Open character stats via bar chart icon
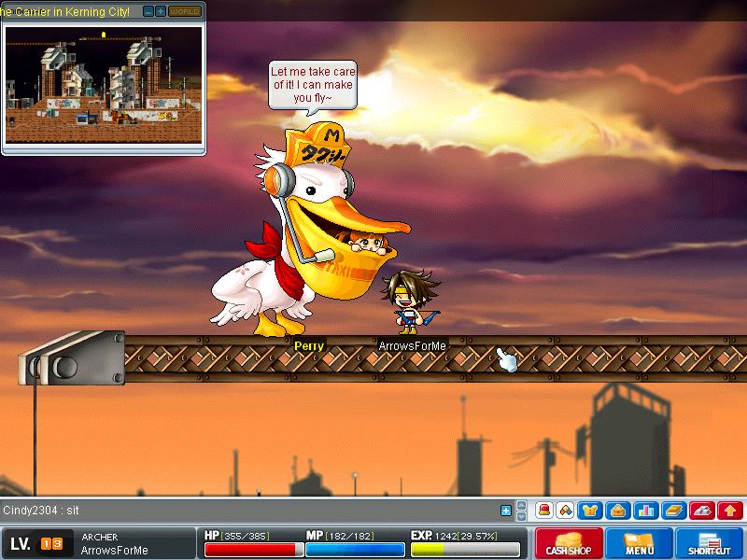Screen dimensions: 747x560 point(646,511)
